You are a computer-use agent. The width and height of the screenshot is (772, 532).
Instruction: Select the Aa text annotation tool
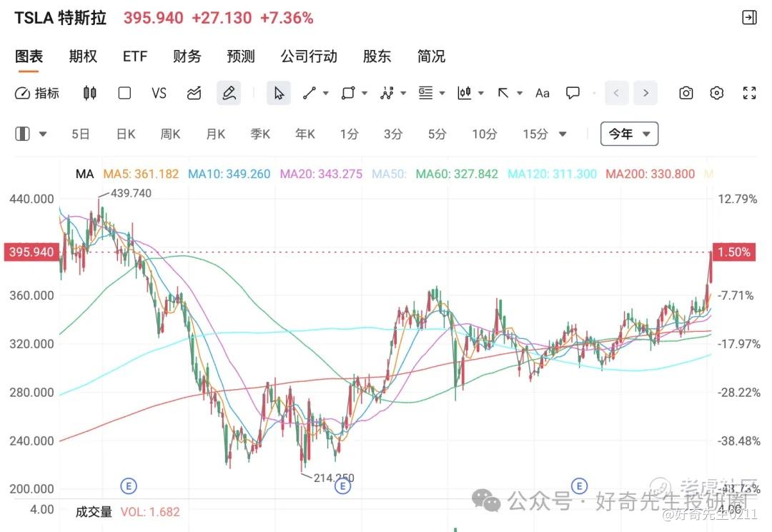click(543, 93)
